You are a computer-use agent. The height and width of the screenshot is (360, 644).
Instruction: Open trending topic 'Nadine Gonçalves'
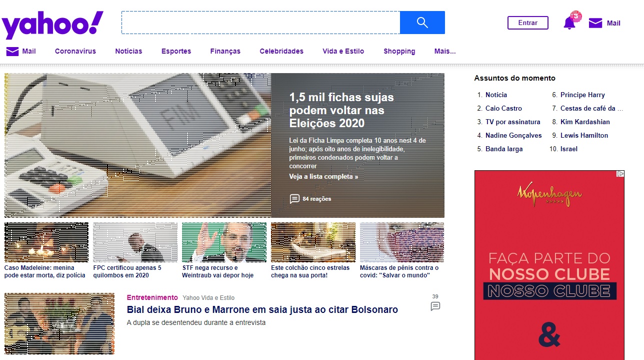pyautogui.click(x=513, y=135)
